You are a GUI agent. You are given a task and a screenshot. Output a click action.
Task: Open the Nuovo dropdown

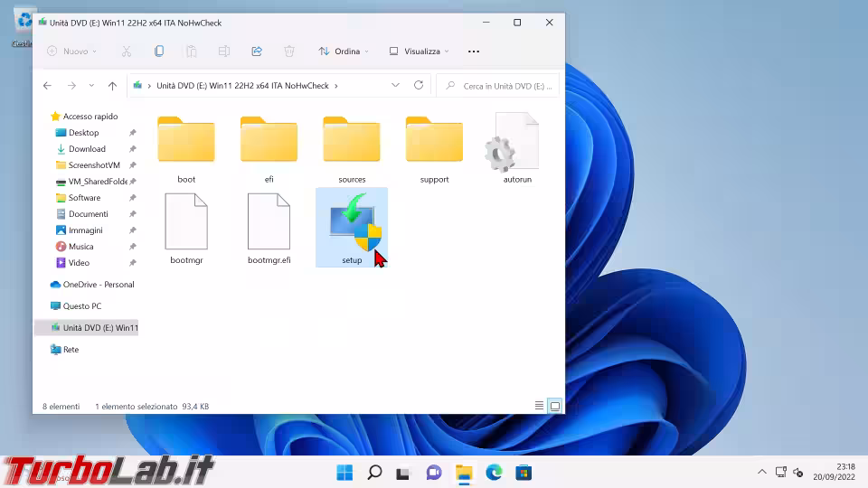[x=72, y=52]
